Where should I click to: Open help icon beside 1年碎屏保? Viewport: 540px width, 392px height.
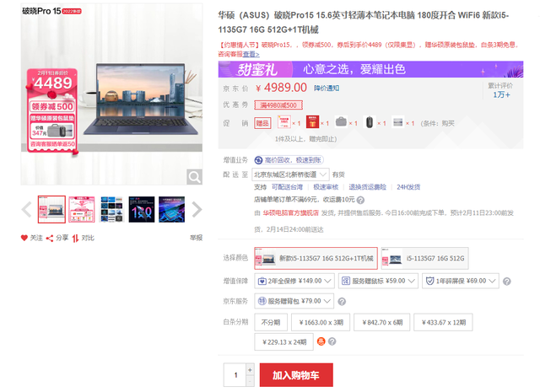pos(506,282)
